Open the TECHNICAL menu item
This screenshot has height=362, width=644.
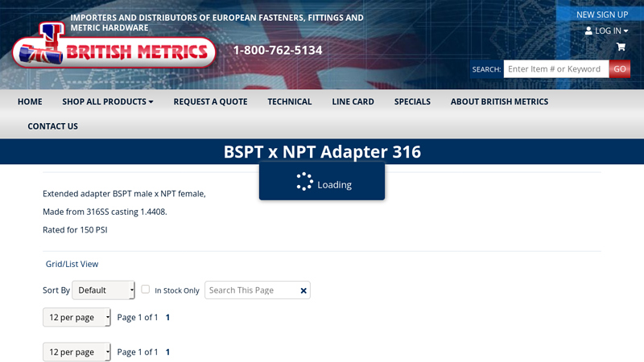point(290,102)
